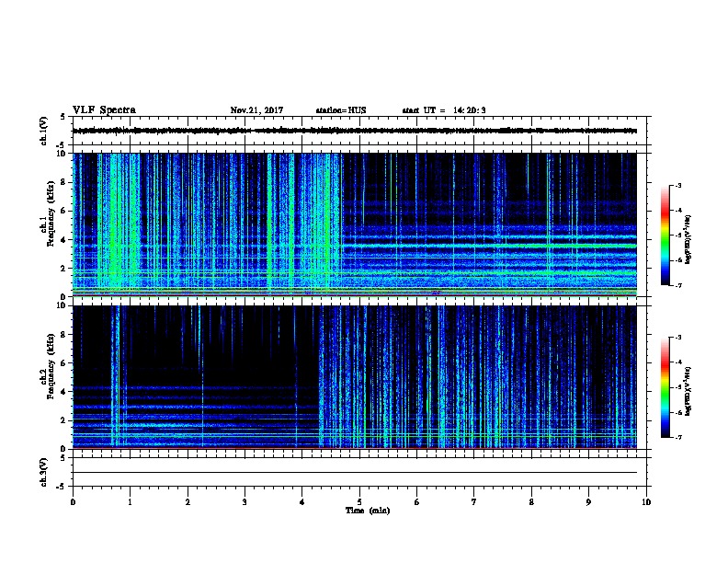Click time axis tick label "7"
The height and width of the screenshot is (563, 728).
[474, 502]
